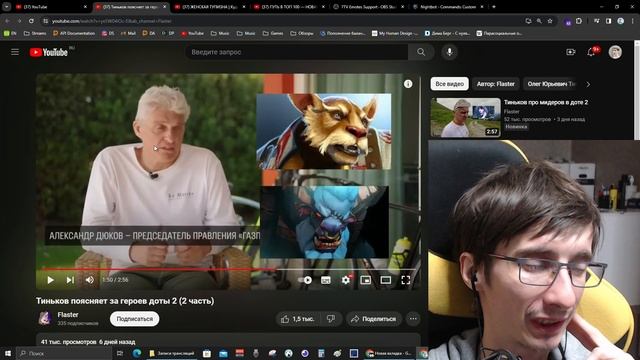Viewport: 640px width, 360px height.
Task: Select the Олег Юрьевич filter chip
Action: pos(551,84)
